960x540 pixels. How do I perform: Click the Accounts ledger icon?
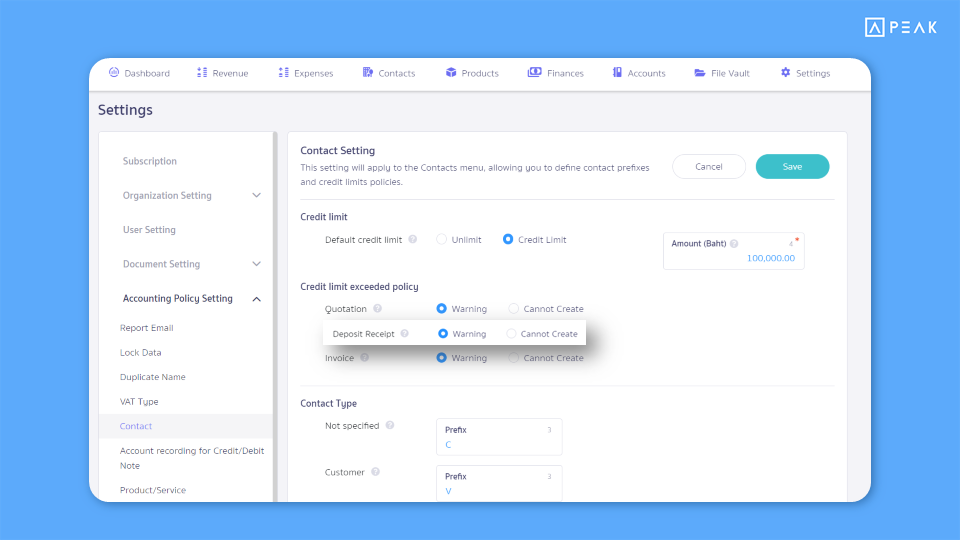(617, 72)
